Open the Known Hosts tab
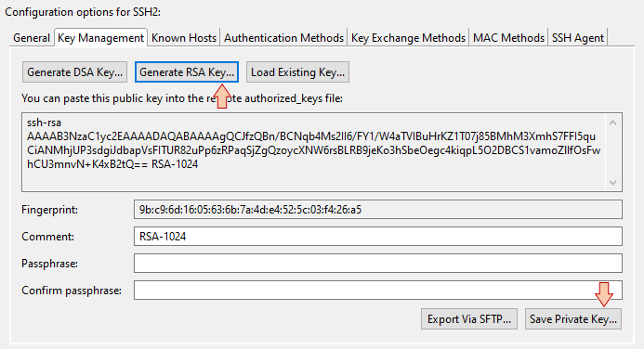The height and width of the screenshot is (349, 644). click(184, 38)
